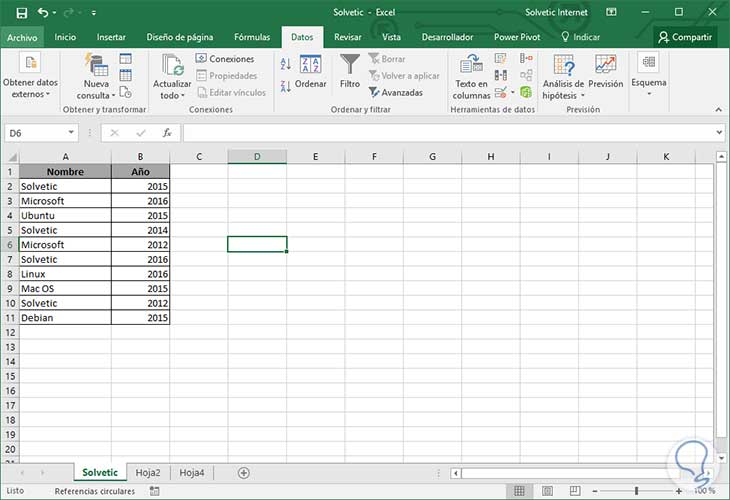
Task: Switch to Page Break Preview view
Action: tap(575, 491)
